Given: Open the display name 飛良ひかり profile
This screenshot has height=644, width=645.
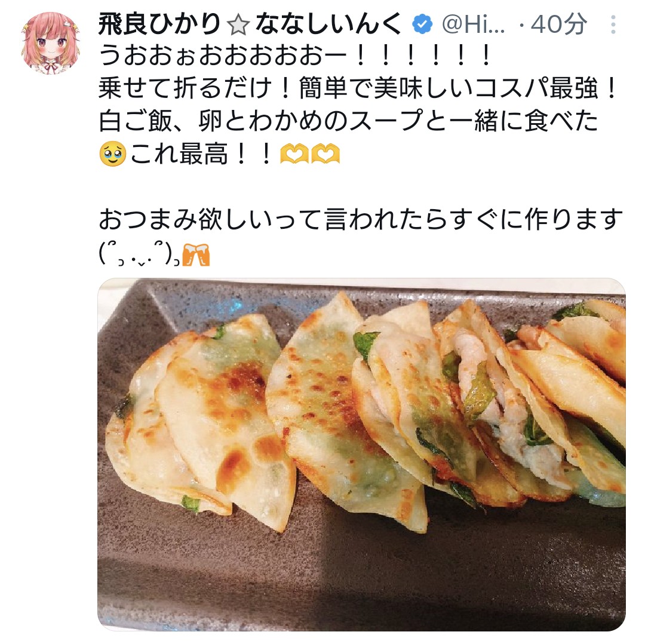Looking at the screenshot, I should tap(159, 24).
